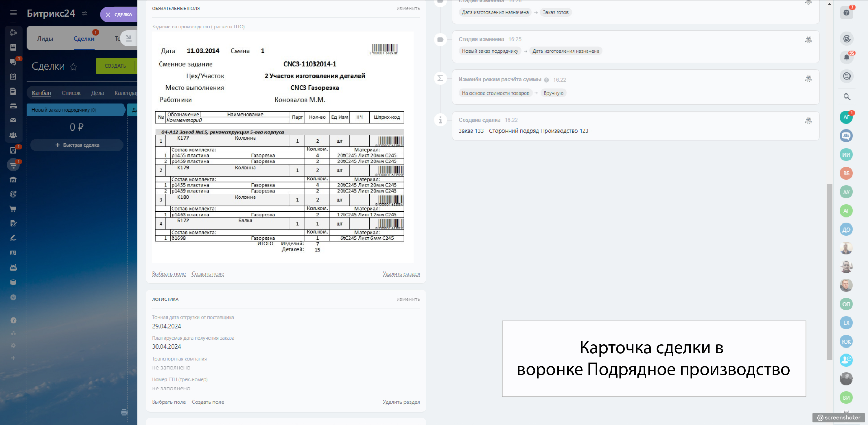Click the Быстрая сделка quick add button

click(x=77, y=145)
